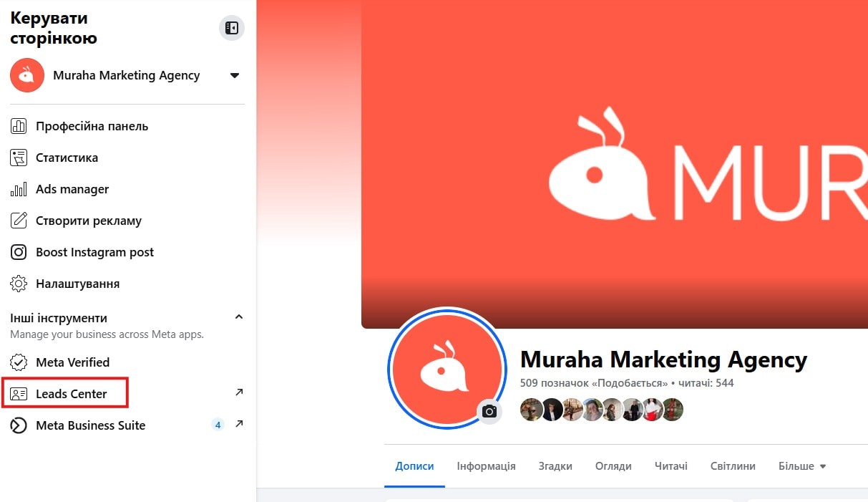Screen dimensions: 868x502
Task: Open the Professional dashboard bar-chart icon
Action: 19,126
